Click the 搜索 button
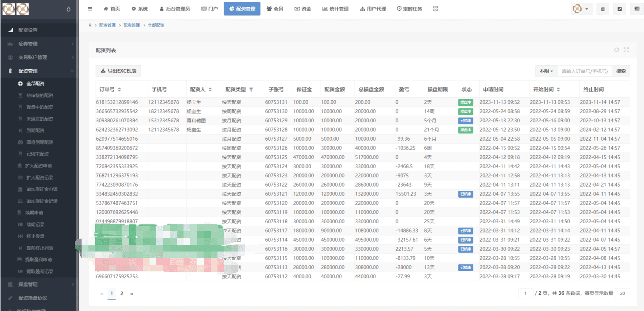Screen dimensions: 644x311 621,71
